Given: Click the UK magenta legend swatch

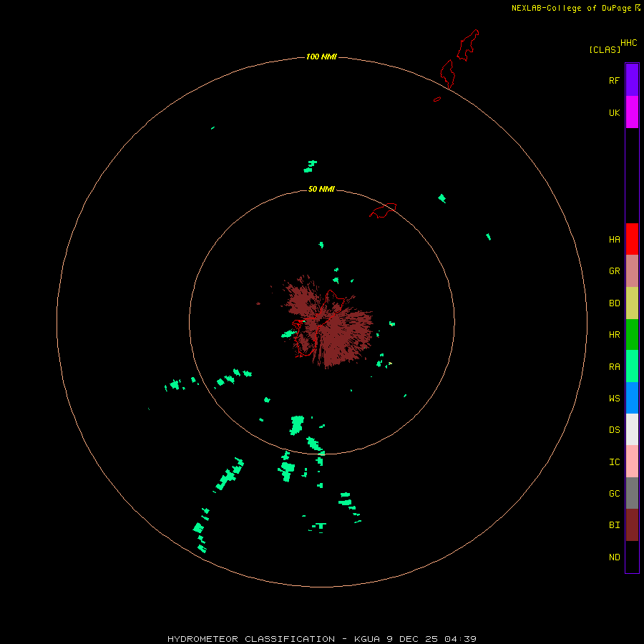Looking at the screenshot, I should (632, 112).
